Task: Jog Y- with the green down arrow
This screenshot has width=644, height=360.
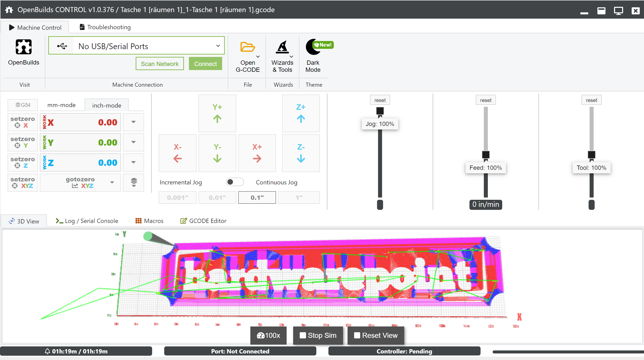Action: [217, 153]
